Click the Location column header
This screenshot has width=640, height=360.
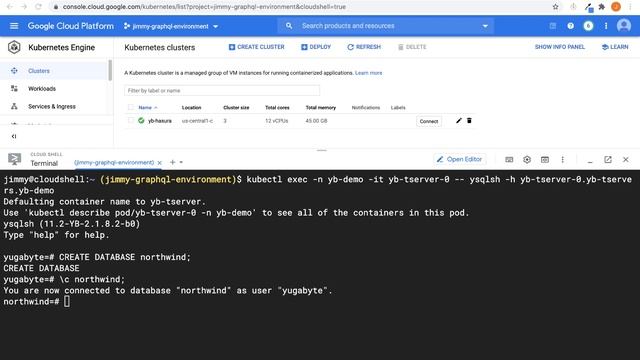(x=191, y=107)
